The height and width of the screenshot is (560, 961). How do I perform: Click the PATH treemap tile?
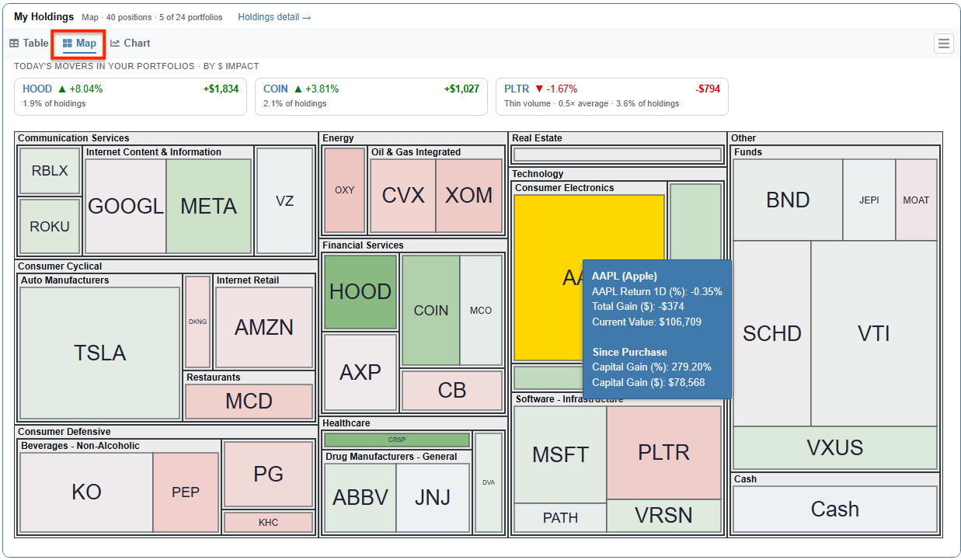(x=560, y=518)
